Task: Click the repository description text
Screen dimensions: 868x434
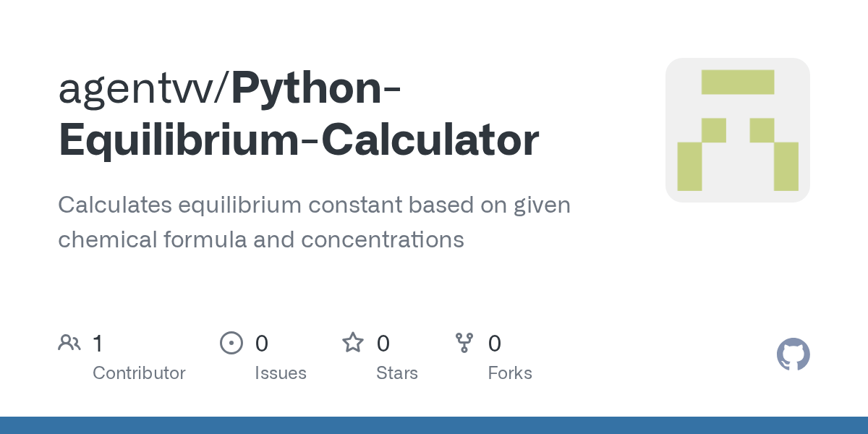Action: (314, 222)
